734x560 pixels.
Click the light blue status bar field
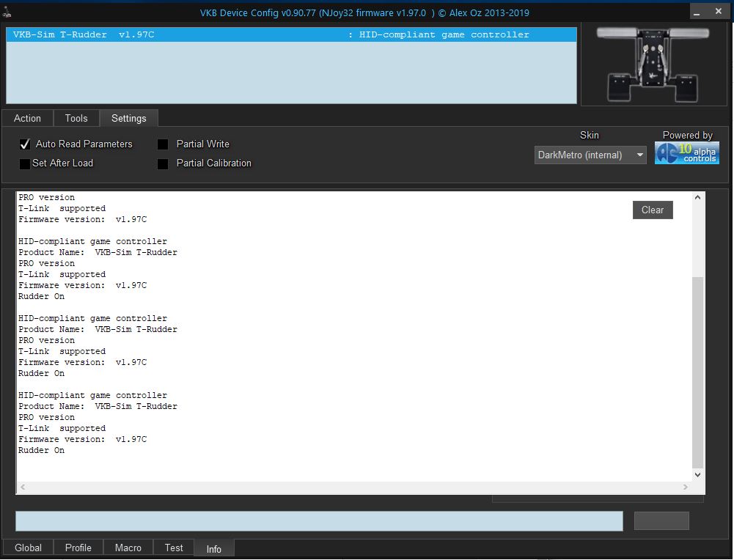pos(319,521)
